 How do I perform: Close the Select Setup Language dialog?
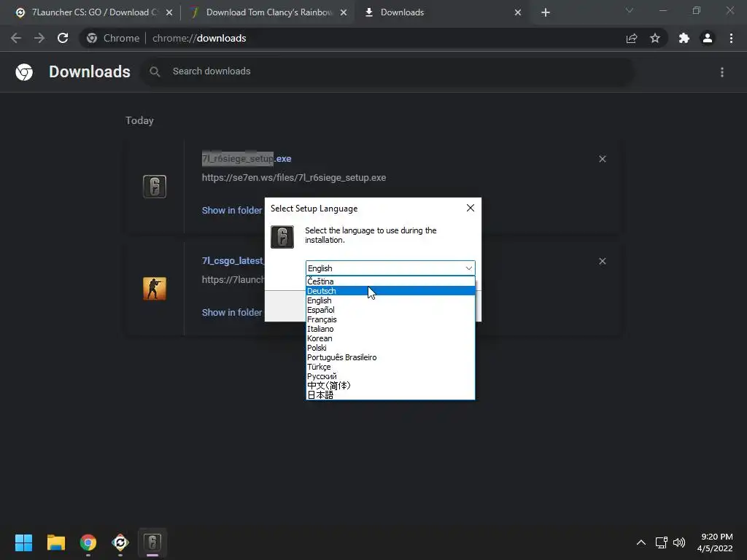(471, 208)
